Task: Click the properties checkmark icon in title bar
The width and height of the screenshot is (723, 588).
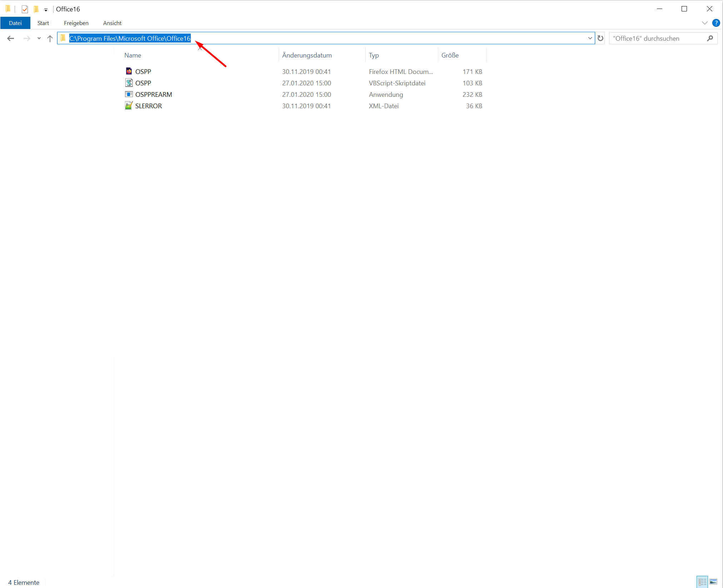Action: click(25, 9)
